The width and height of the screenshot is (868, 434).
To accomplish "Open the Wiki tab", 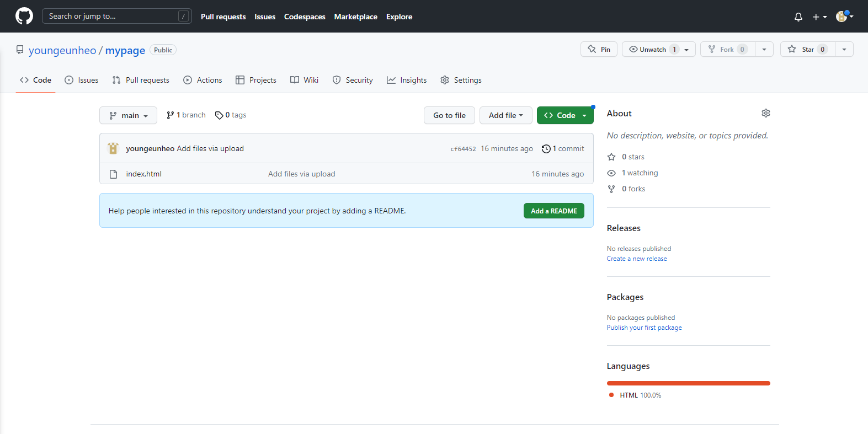I will (x=305, y=80).
